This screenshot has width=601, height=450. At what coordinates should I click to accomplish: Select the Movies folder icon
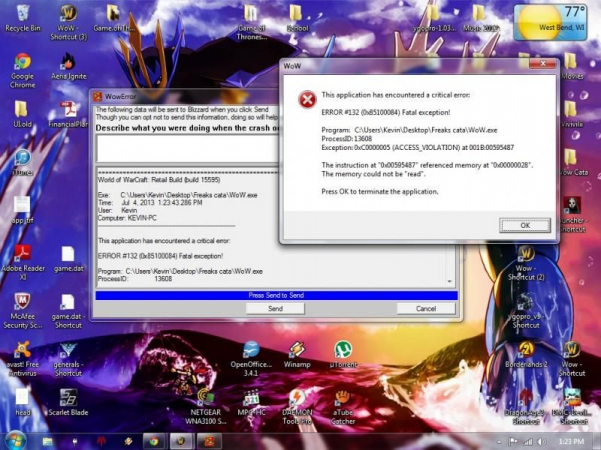point(572,66)
